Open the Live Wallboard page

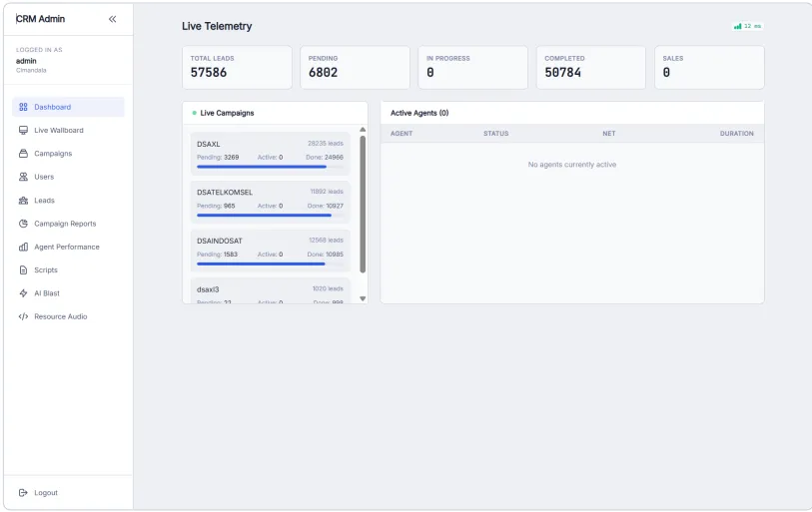[68, 131]
